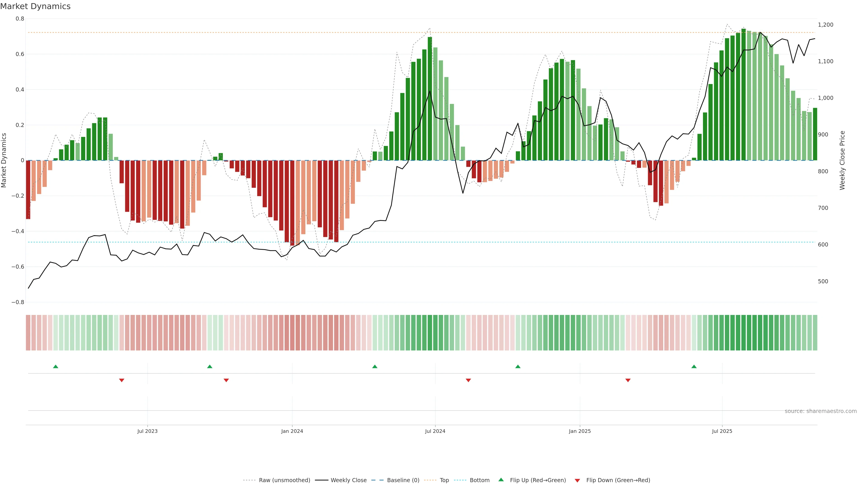Click green triangle icon in legend for Flip Up
The height and width of the screenshot is (488, 868).
click(x=501, y=480)
